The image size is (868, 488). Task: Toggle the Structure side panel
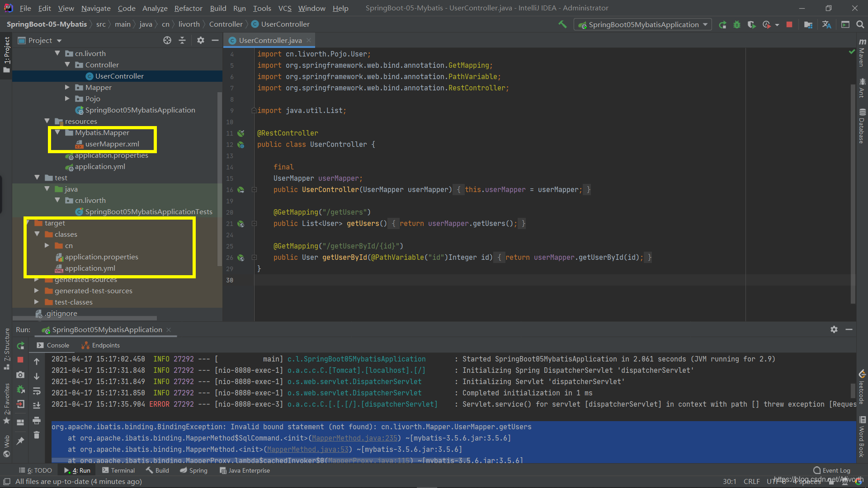6,349
